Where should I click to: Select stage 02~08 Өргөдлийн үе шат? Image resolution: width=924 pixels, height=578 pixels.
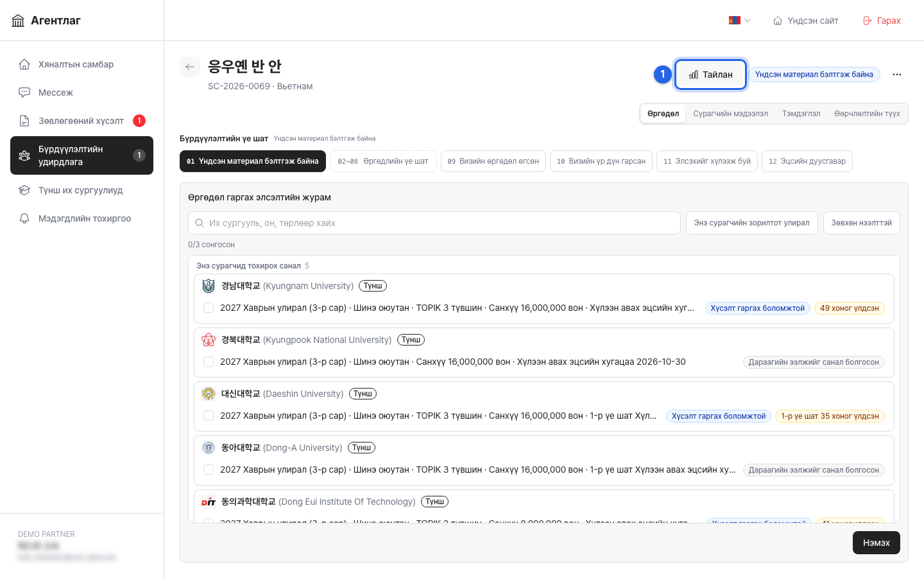(x=383, y=161)
